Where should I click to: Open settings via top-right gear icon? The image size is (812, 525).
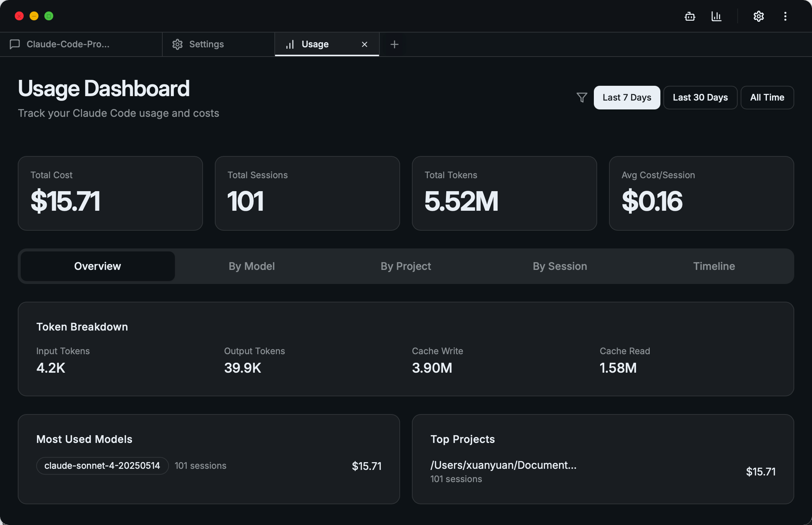tap(758, 16)
